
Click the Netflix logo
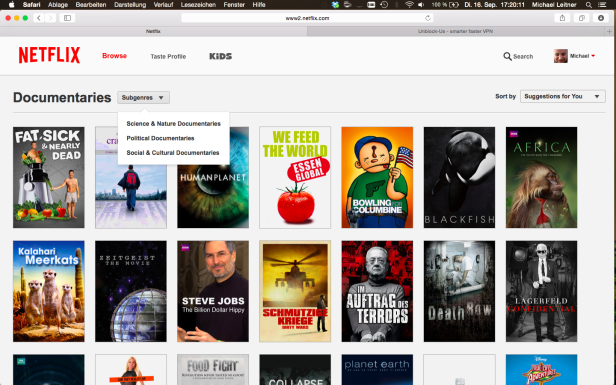[50, 55]
